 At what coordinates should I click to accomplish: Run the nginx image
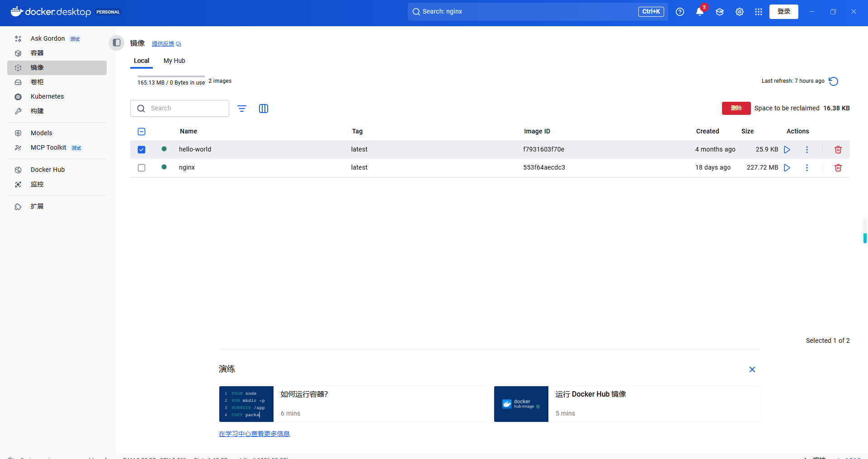pyautogui.click(x=787, y=168)
